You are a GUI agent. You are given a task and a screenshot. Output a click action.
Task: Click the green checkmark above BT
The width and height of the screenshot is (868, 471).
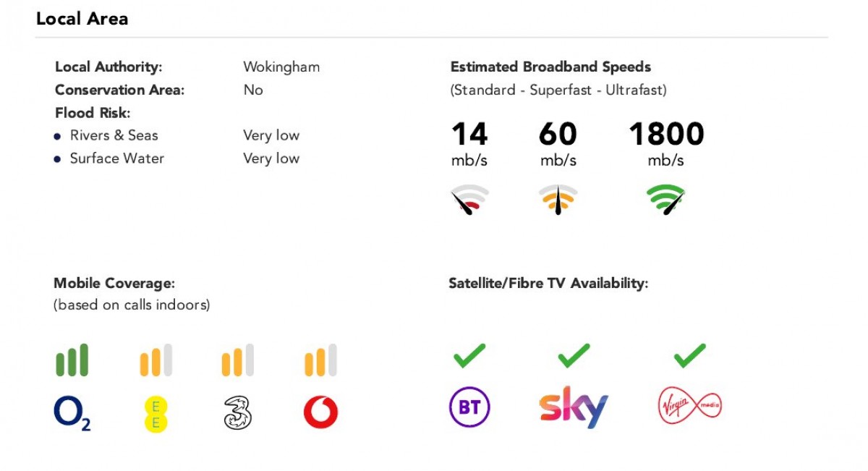pos(469,355)
